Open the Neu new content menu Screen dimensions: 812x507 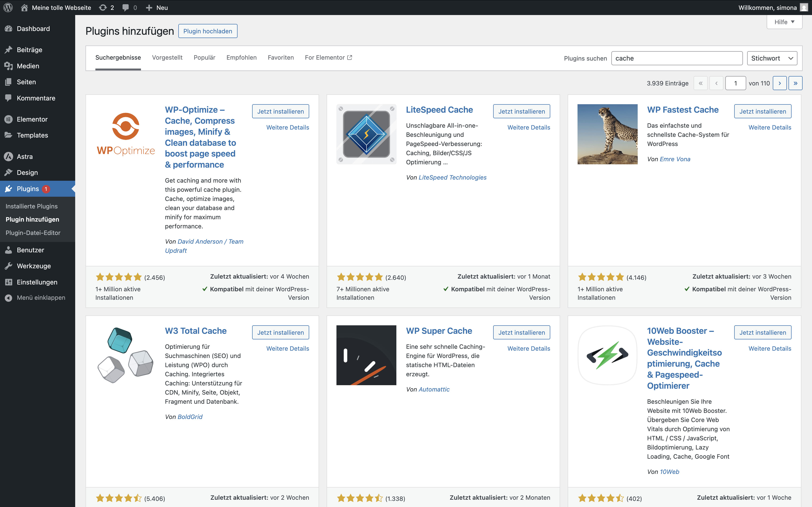point(157,7)
